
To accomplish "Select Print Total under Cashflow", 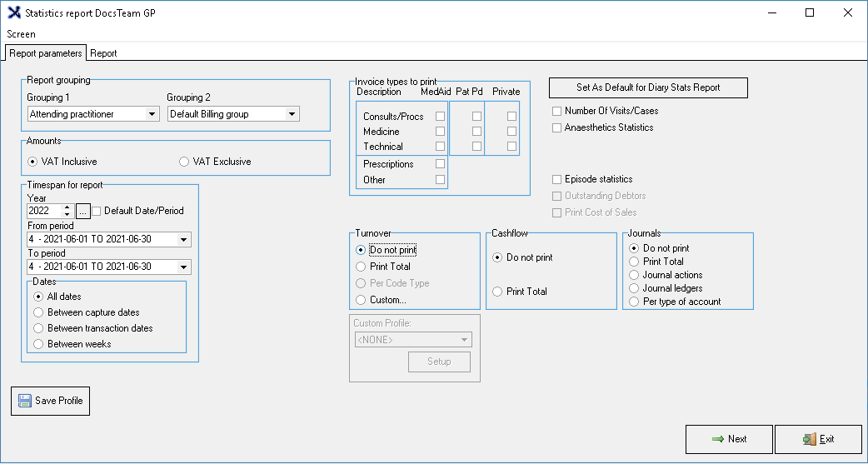I will pos(497,292).
